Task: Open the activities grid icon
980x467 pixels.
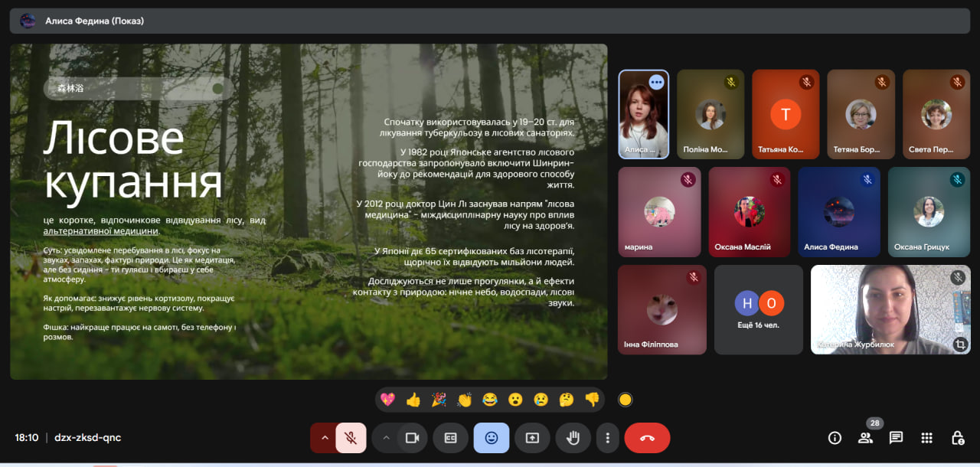Action: tap(926, 438)
